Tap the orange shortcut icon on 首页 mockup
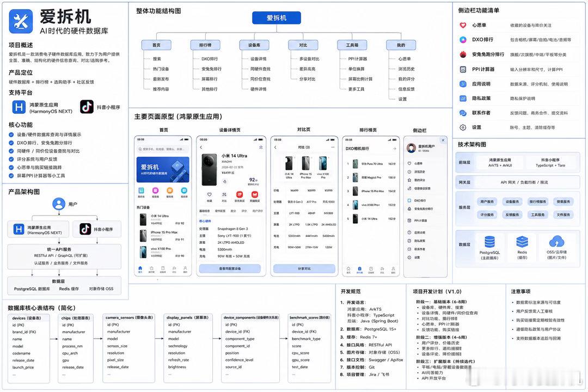 169,191
